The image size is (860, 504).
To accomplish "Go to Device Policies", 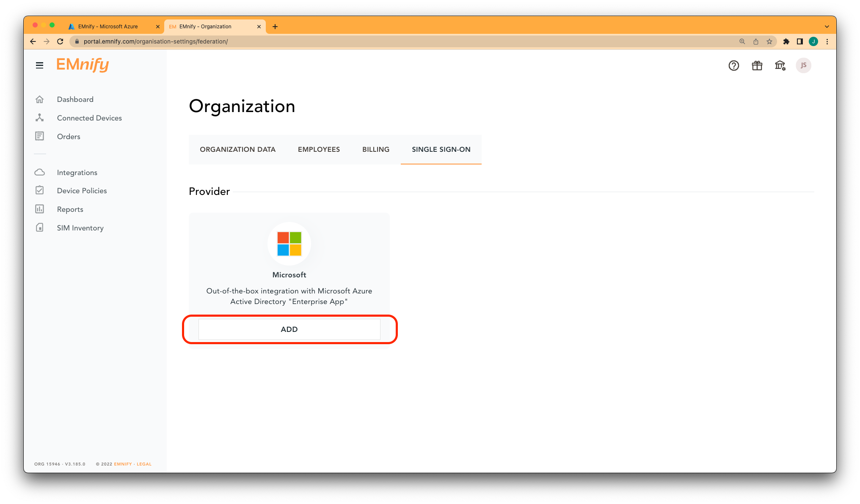I will pos(82,191).
